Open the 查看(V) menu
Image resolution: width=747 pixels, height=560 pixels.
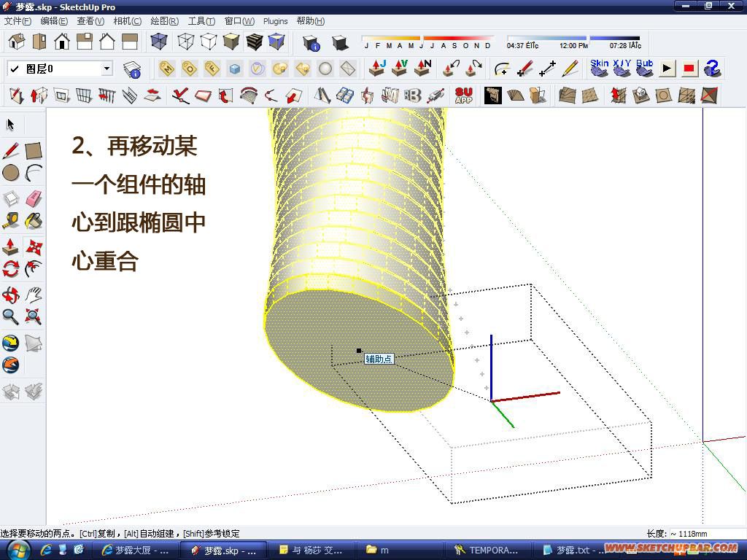tap(90, 21)
